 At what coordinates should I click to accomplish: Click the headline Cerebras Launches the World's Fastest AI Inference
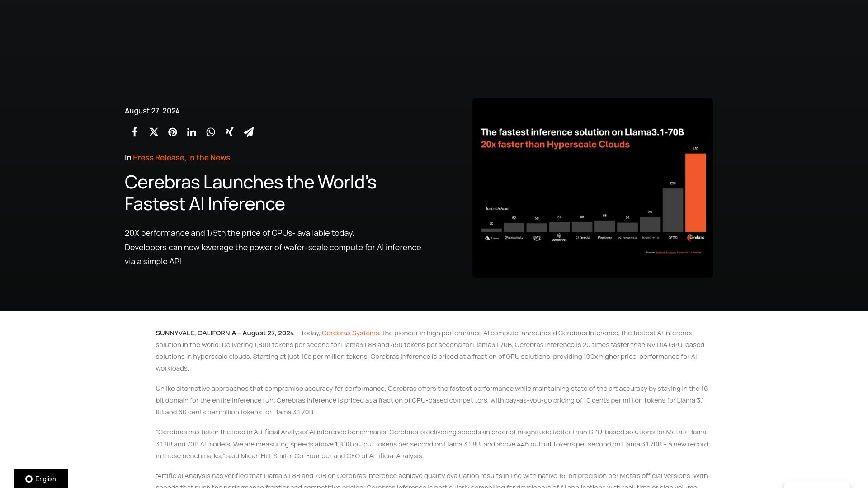[250, 193]
